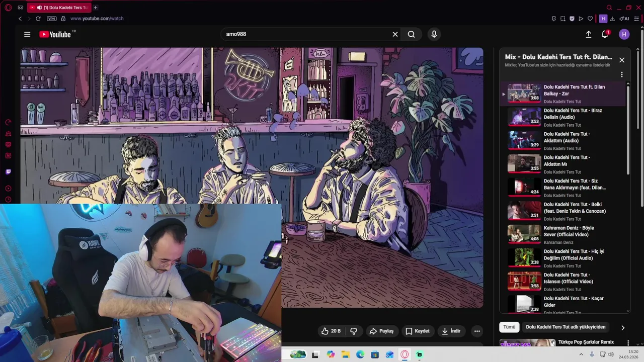Screen dimensions: 644x362
Task: Select Siz Bana Aldırmayın in playlist
Action: [563, 188]
